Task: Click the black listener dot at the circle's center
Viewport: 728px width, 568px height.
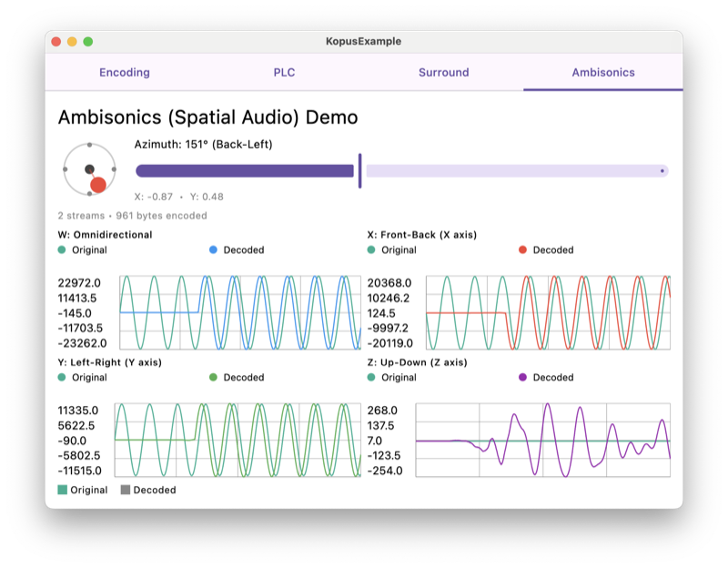Action: click(x=89, y=169)
